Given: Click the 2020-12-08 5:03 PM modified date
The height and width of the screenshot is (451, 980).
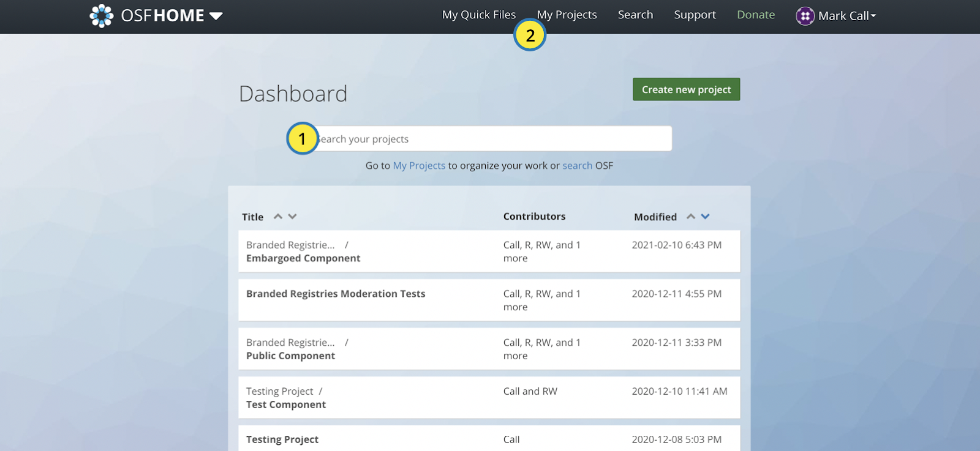Looking at the screenshot, I should [x=677, y=439].
